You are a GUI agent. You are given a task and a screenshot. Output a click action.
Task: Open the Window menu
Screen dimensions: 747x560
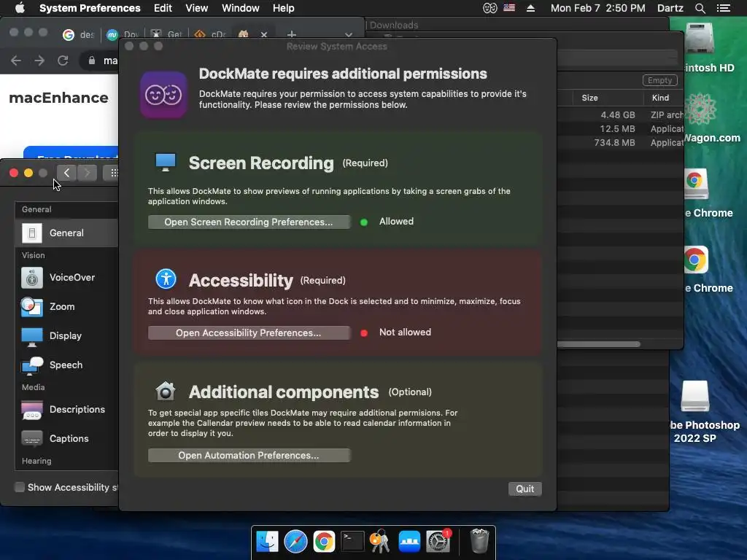241,8
